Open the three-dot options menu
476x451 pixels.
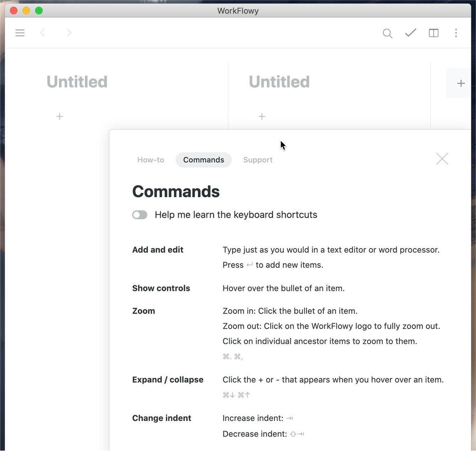coord(456,33)
